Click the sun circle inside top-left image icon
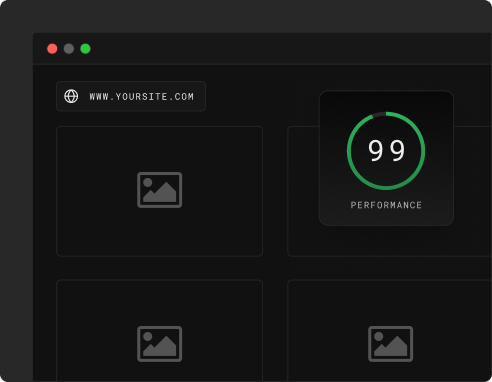The width and height of the screenshot is (492, 382). (x=148, y=182)
